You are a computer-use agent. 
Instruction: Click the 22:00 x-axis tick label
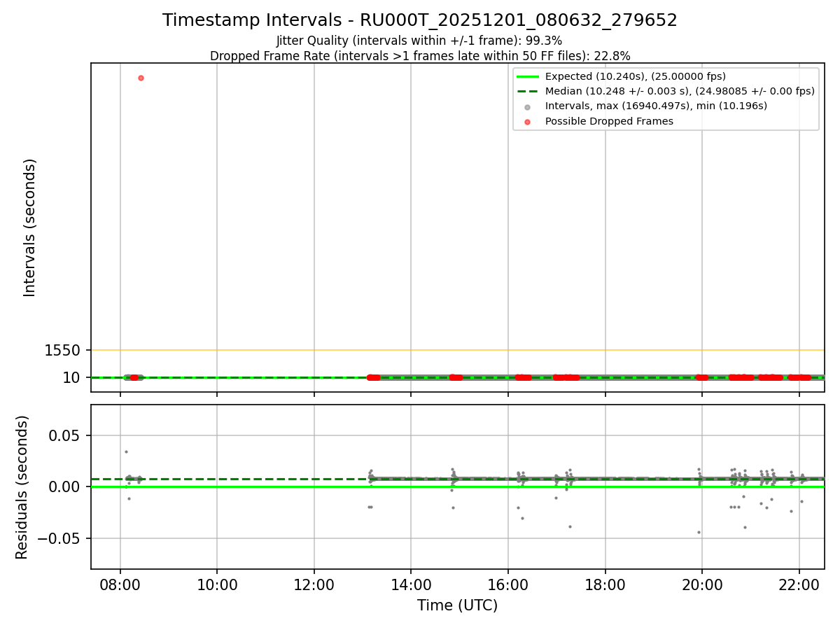(x=799, y=584)
